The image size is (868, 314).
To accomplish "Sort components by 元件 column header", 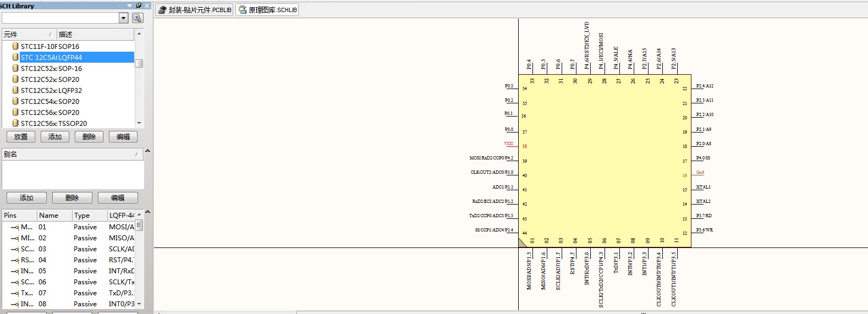I will click(x=29, y=34).
